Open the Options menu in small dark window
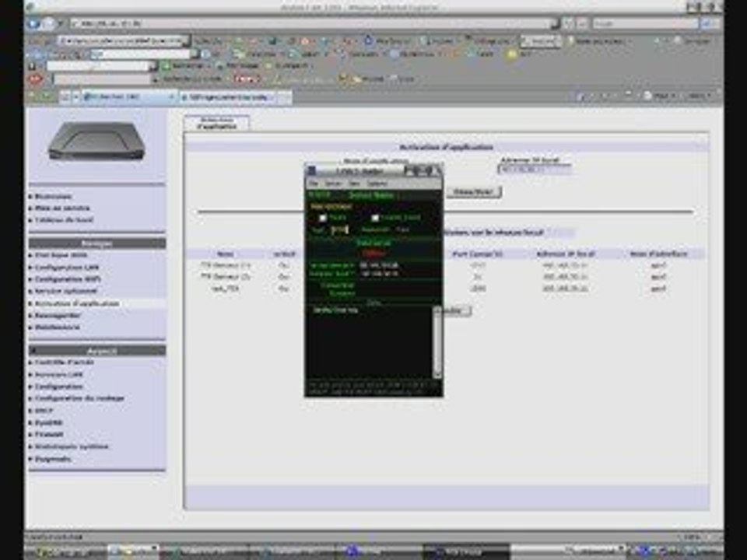Image resolution: width=747 pixels, height=560 pixels. tap(377, 184)
